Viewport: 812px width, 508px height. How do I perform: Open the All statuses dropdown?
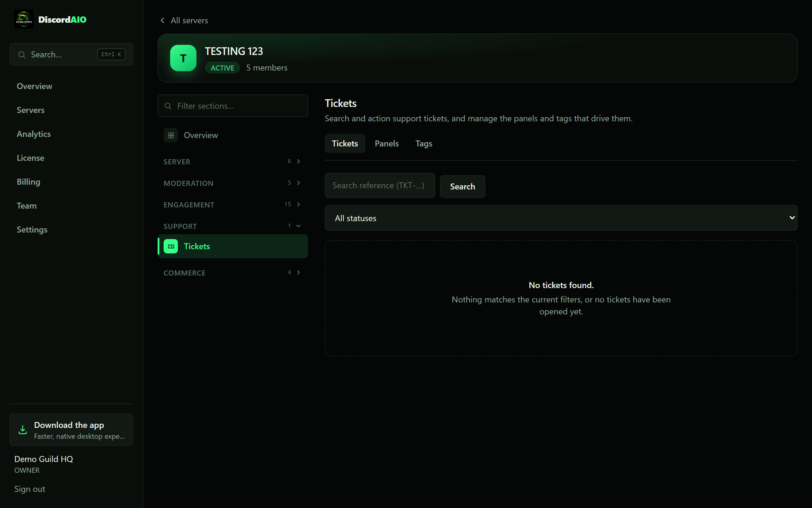[561, 218]
